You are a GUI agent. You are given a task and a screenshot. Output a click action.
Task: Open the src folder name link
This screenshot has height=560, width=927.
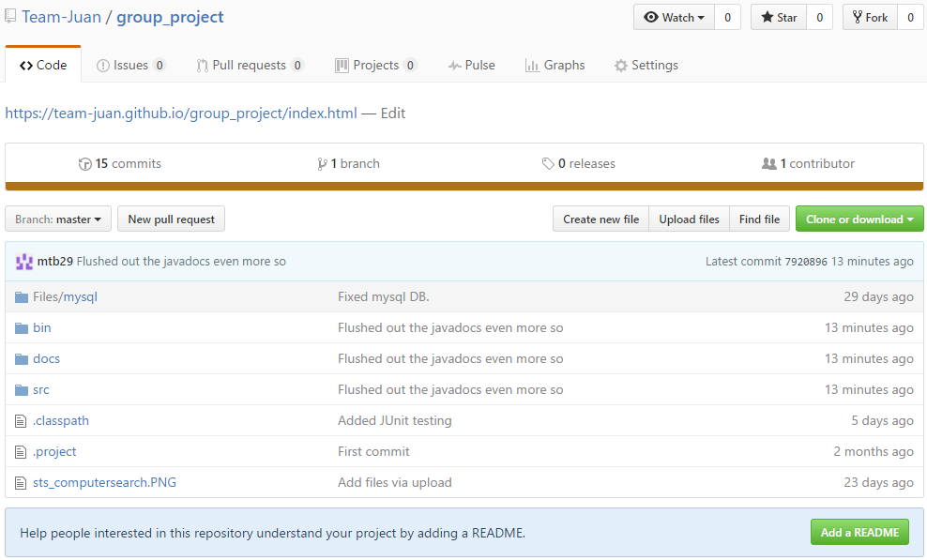coord(41,389)
